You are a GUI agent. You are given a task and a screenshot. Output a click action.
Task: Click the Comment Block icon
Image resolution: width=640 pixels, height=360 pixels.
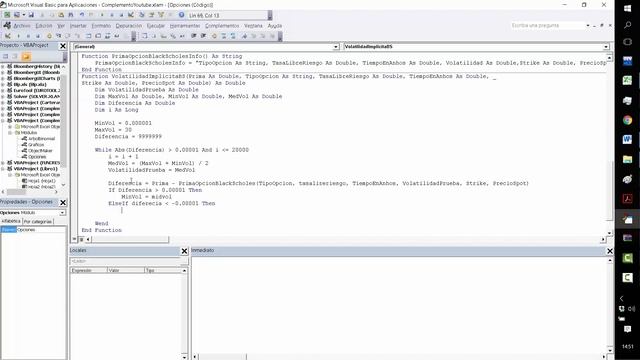[224, 36]
